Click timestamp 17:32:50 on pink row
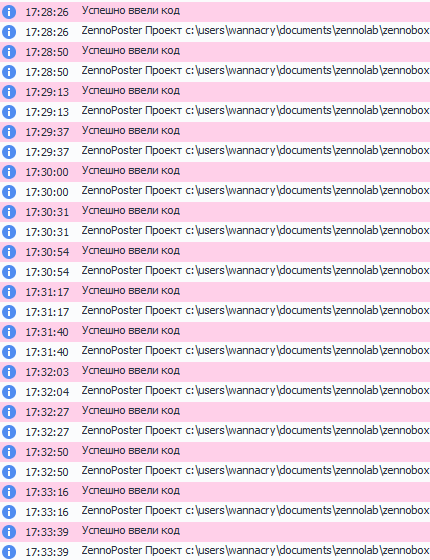 click(47, 452)
